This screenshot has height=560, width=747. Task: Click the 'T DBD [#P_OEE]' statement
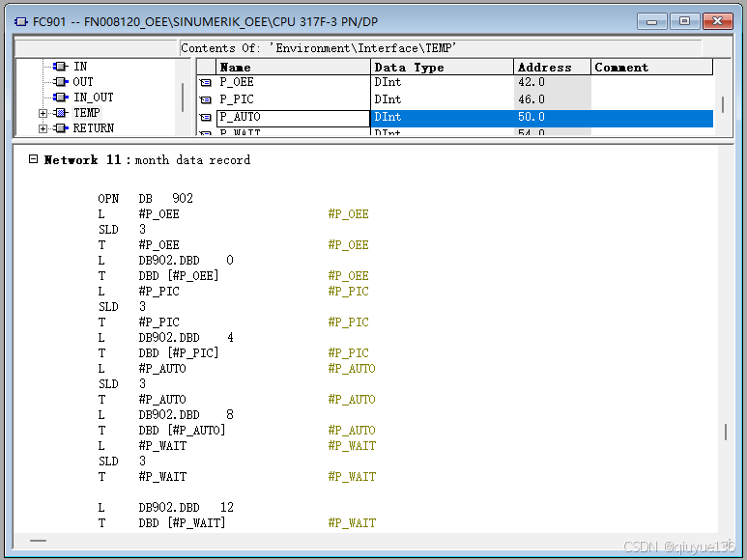[158, 276]
